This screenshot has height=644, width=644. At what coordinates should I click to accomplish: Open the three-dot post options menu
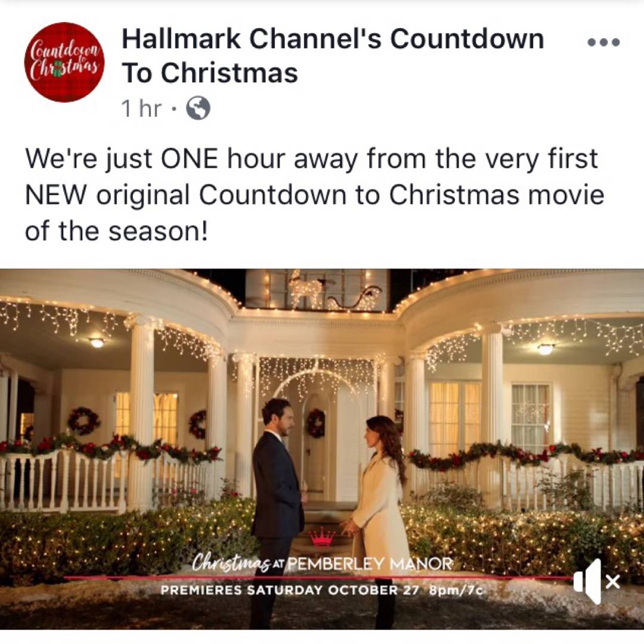tap(603, 42)
